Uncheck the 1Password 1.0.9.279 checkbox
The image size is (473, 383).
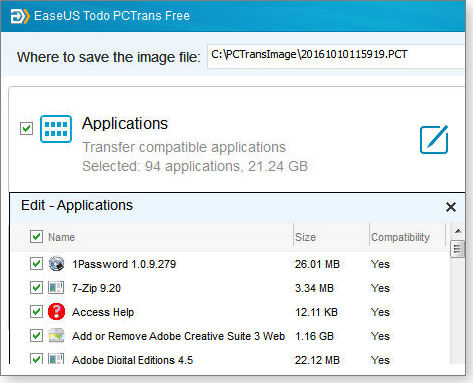point(36,264)
